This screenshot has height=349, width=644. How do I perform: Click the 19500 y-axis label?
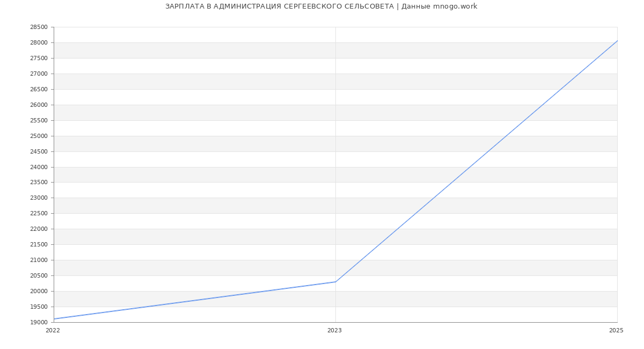(39, 307)
